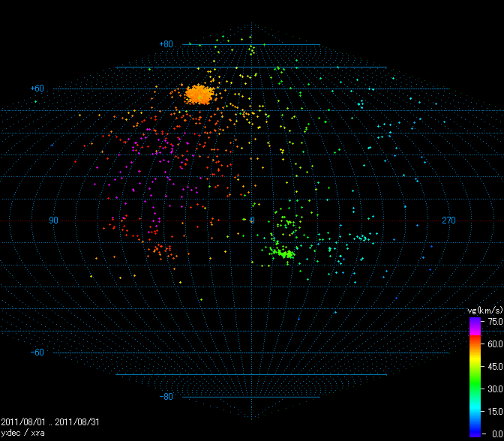
Task: Click the 0 label at map center
Action: pyautogui.click(x=252, y=220)
